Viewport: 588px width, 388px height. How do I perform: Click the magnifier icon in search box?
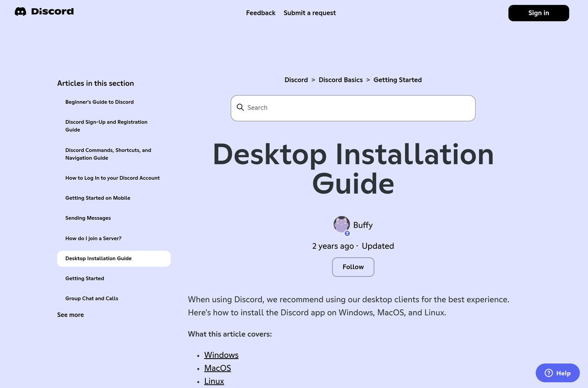240,107
